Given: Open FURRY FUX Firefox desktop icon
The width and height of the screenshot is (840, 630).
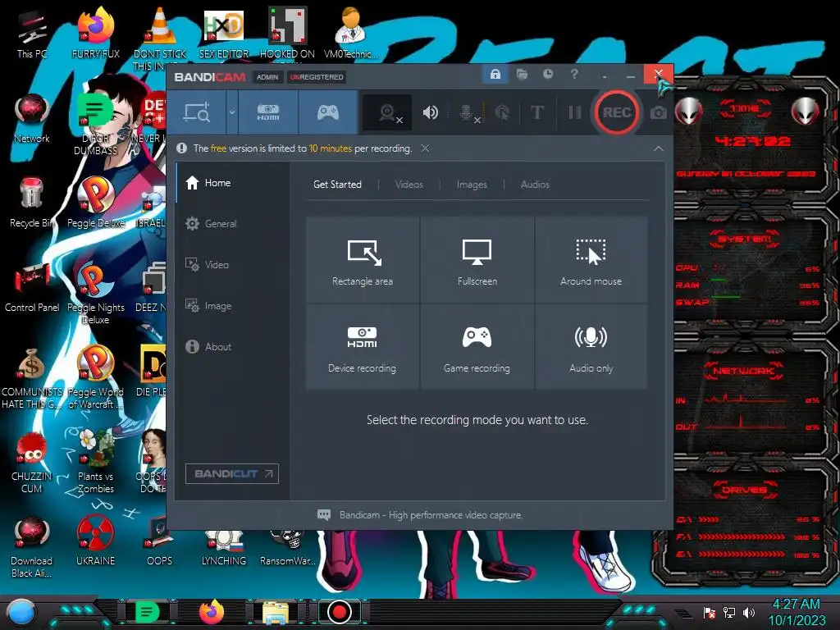Looking at the screenshot, I should tap(95, 33).
